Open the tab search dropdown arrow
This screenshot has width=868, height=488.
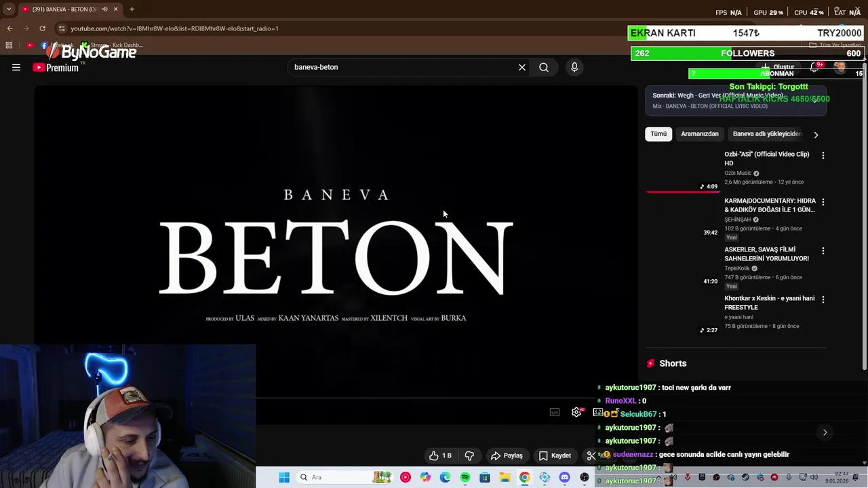[9, 9]
